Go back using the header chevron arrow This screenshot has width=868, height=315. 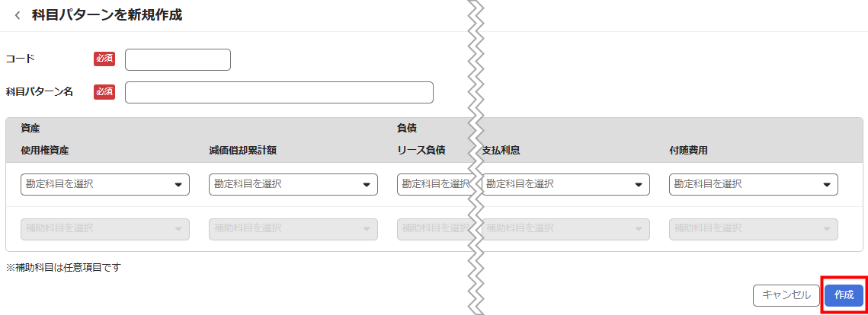point(18,15)
